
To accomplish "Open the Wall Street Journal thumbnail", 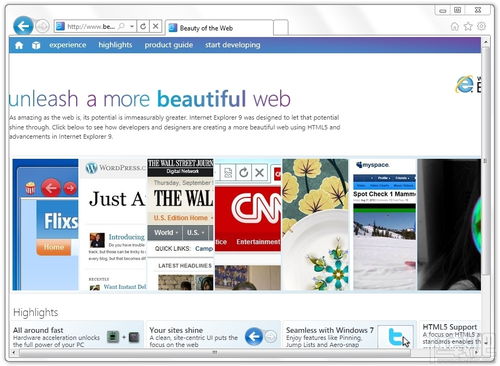I will [x=180, y=224].
